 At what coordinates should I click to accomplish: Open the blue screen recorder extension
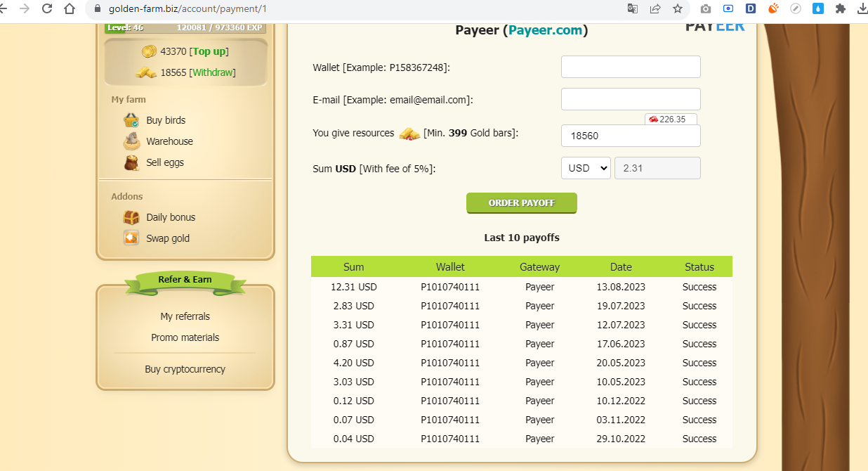(x=728, y=9)
